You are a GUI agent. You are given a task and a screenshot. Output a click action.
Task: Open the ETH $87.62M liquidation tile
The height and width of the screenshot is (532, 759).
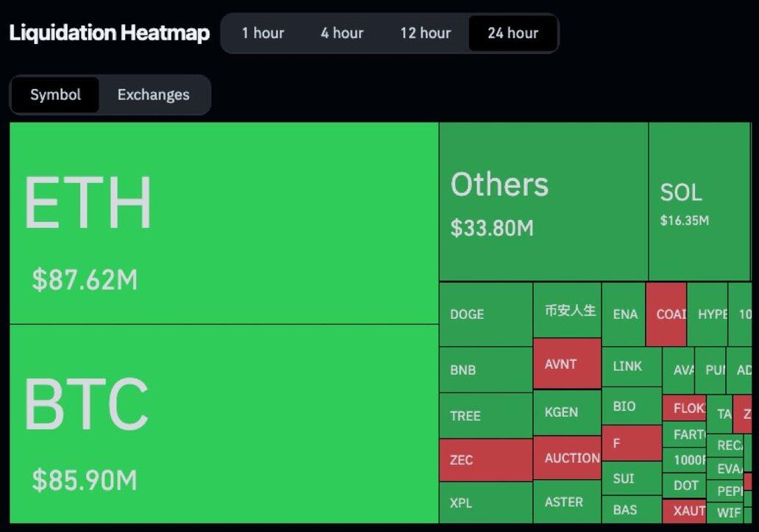click(224, 223)
